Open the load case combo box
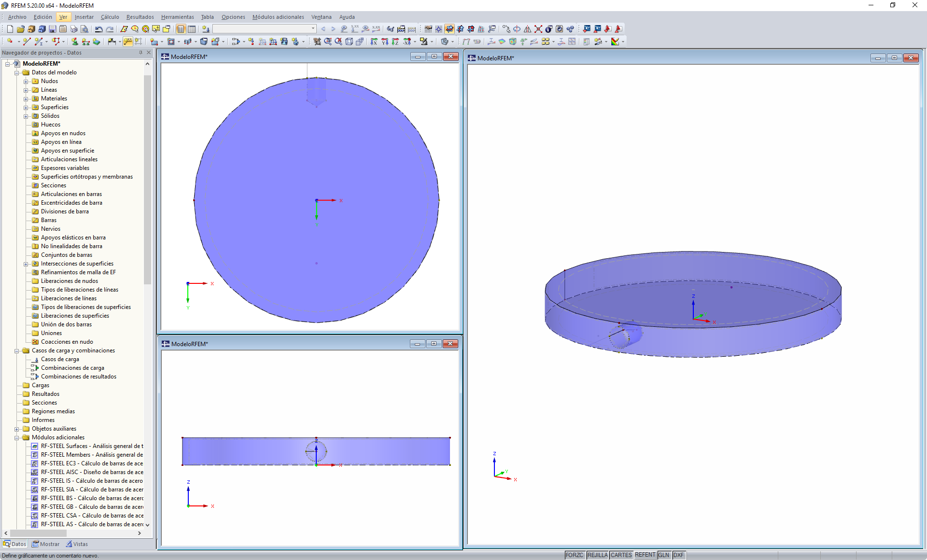927x560 pixels. tap(313, 29)
